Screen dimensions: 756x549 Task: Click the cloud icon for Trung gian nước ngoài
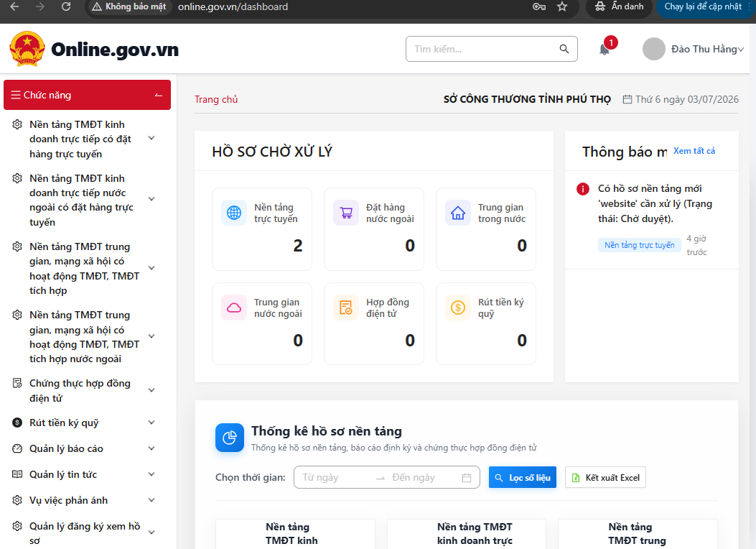point(234,308)
